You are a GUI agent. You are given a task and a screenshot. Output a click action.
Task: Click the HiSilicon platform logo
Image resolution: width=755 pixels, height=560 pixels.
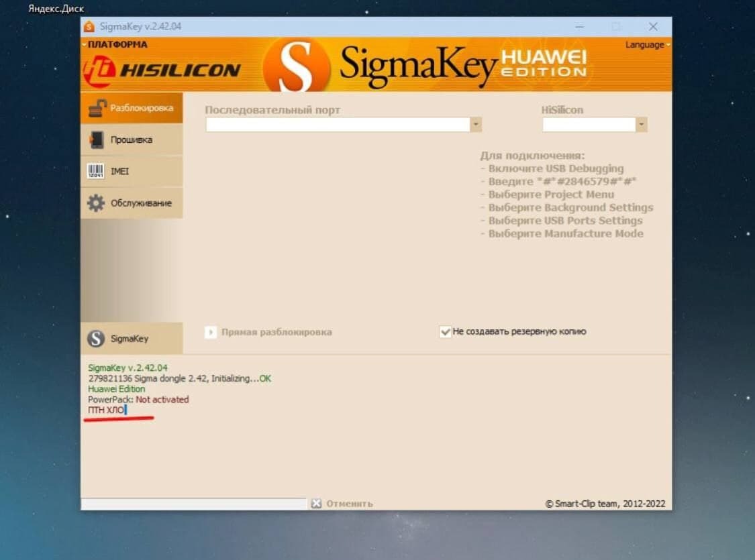click(162, 70)
